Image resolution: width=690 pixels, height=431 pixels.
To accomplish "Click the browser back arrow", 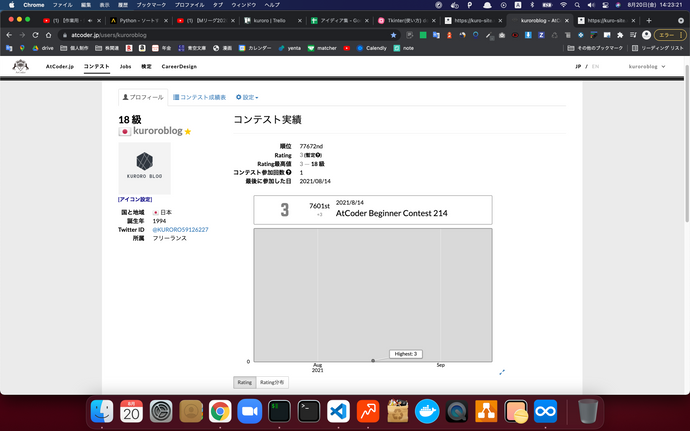I will click(x=9, y=35).
